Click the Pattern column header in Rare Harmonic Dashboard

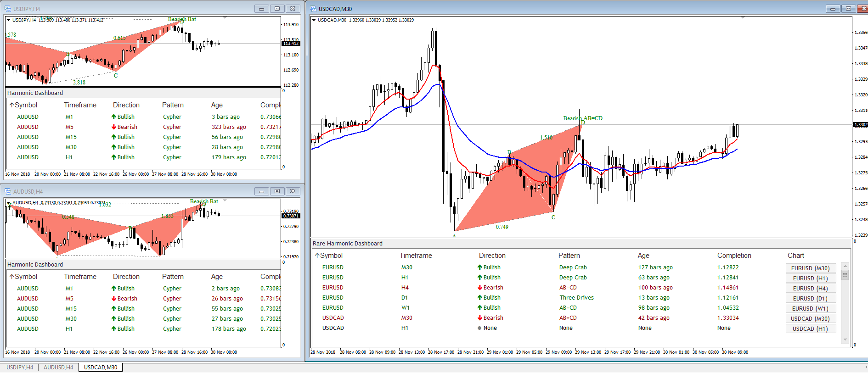click(569, 256)
